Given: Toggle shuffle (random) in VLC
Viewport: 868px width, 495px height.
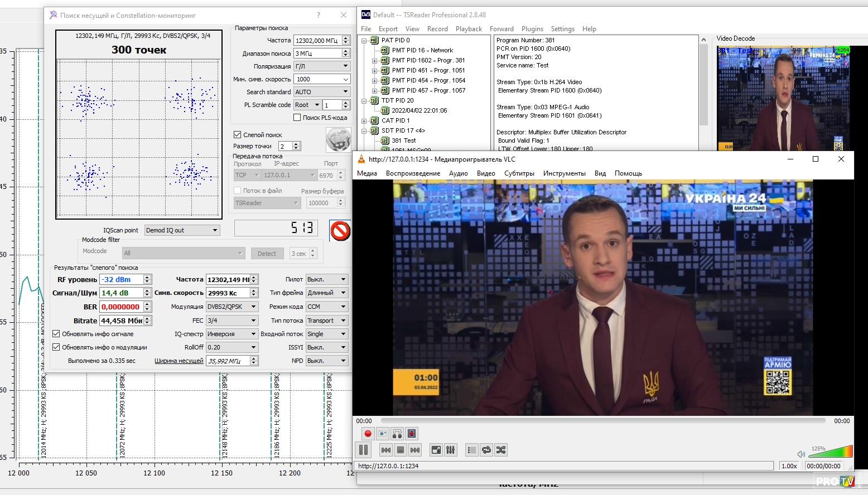Looking at the screenshot, I should click(x=501, y=450).
